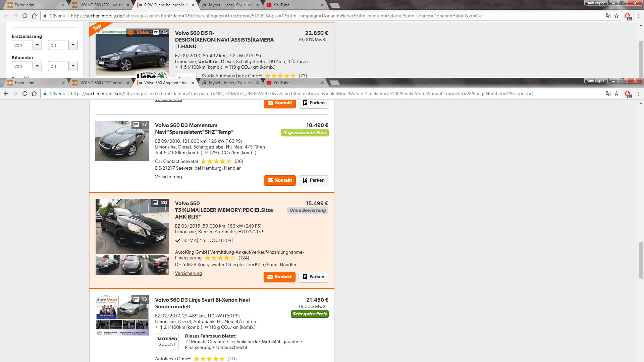
Task: Click Kontakt button at top of front page
Action: (x=280, y=103)
